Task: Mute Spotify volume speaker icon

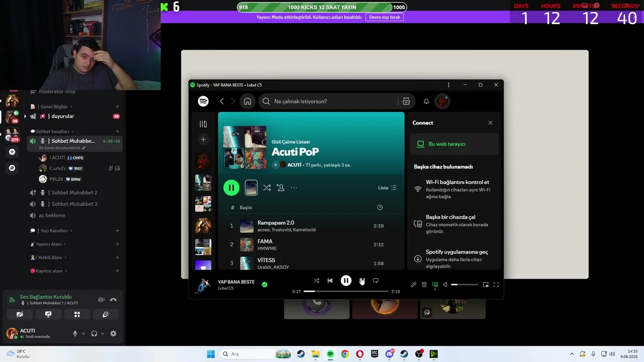Action: click(x=445, y=285)
